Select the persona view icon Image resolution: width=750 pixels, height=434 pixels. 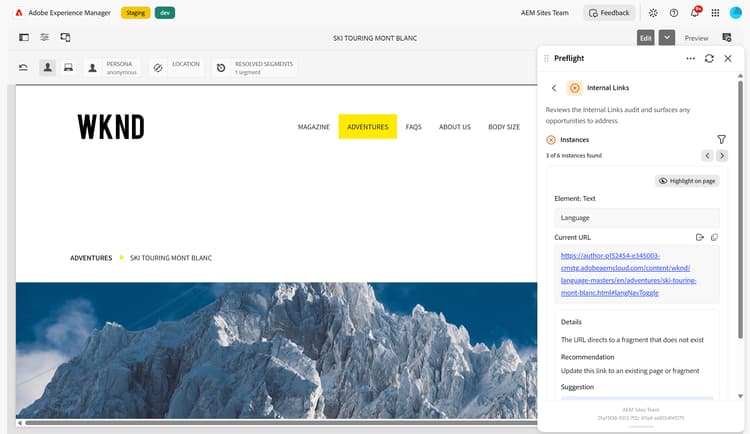47,67
